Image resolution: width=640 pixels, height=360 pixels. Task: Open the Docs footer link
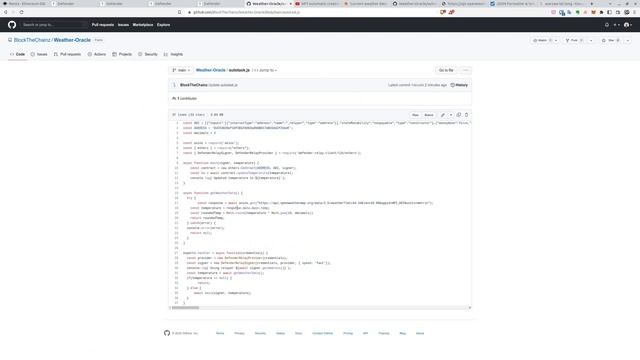(x=299, y=333)
